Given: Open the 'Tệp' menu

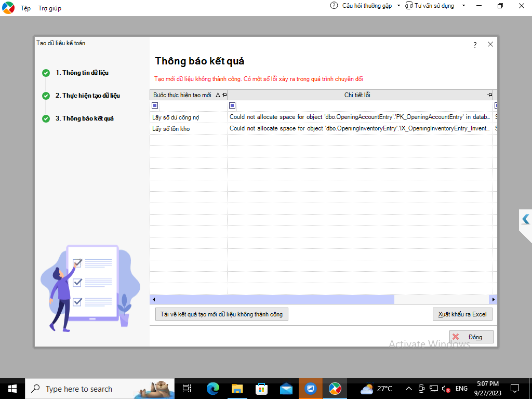Looking at the screenshot, I should click(x=25, y=8).
